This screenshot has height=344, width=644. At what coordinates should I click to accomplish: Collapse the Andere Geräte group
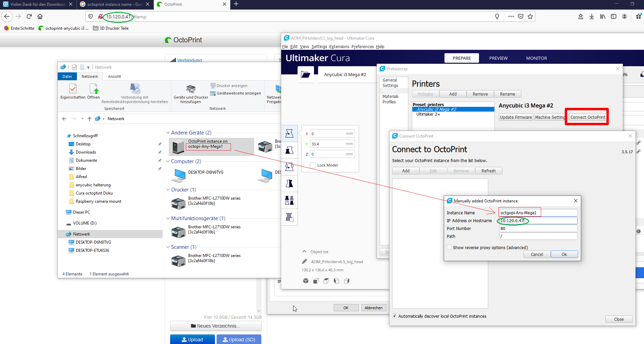168,133
